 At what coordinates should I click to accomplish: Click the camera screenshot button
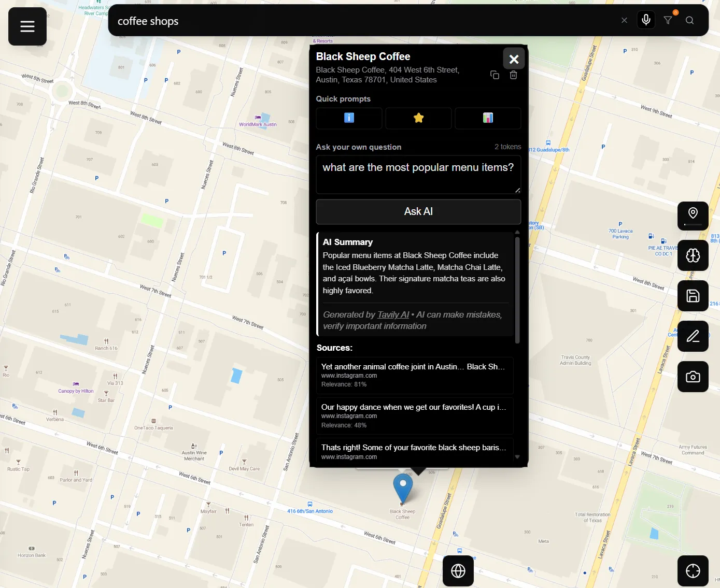(x=693, y=377)
